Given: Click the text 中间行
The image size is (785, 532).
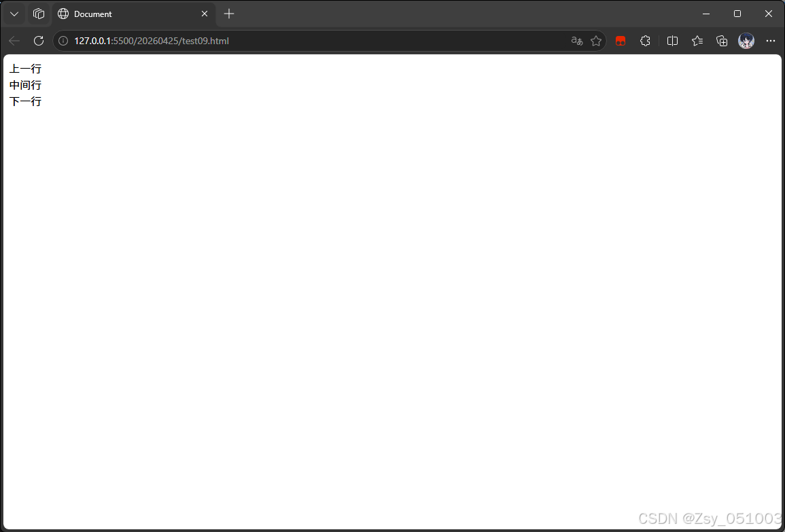Looking at the screenshot, I should coord(25,85).
